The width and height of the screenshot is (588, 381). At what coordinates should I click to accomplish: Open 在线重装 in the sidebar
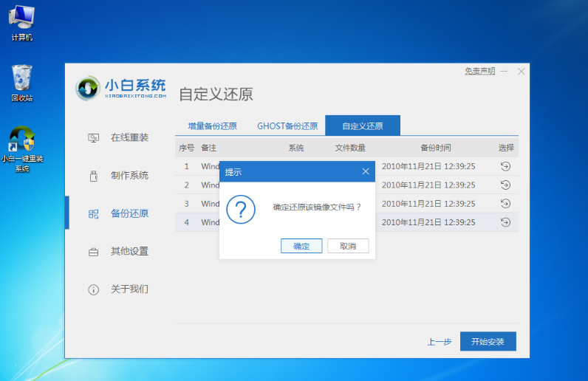click(129, 137)
